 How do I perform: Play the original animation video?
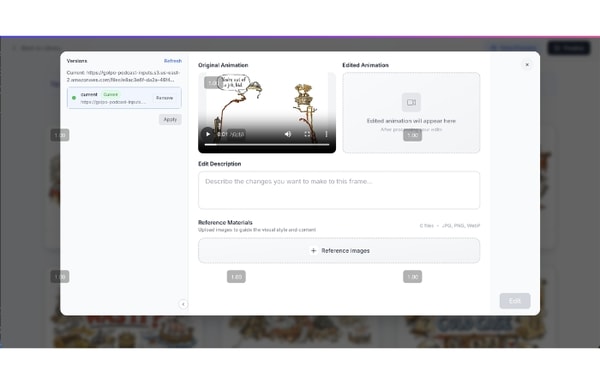coord(208,134)
